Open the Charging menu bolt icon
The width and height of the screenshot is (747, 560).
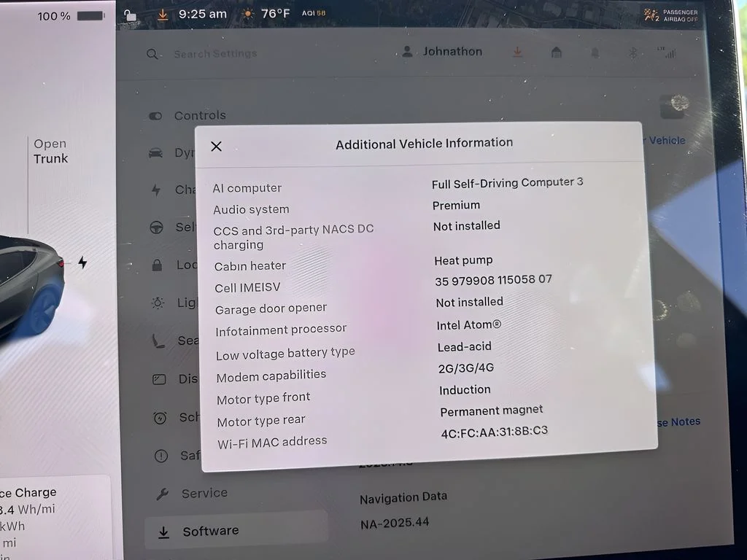pyautogui.click(x=156, y=190)
